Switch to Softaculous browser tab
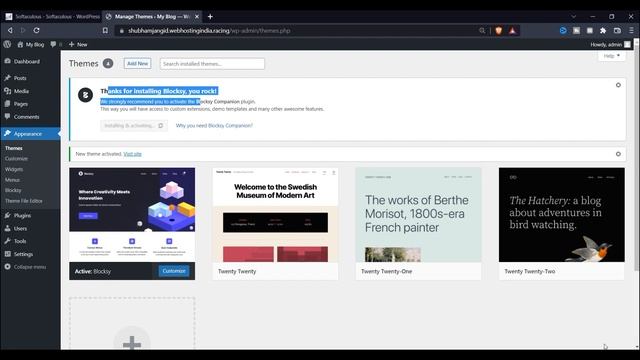The height and width of the screenshot is (360, 640). (x=52, y=17)
